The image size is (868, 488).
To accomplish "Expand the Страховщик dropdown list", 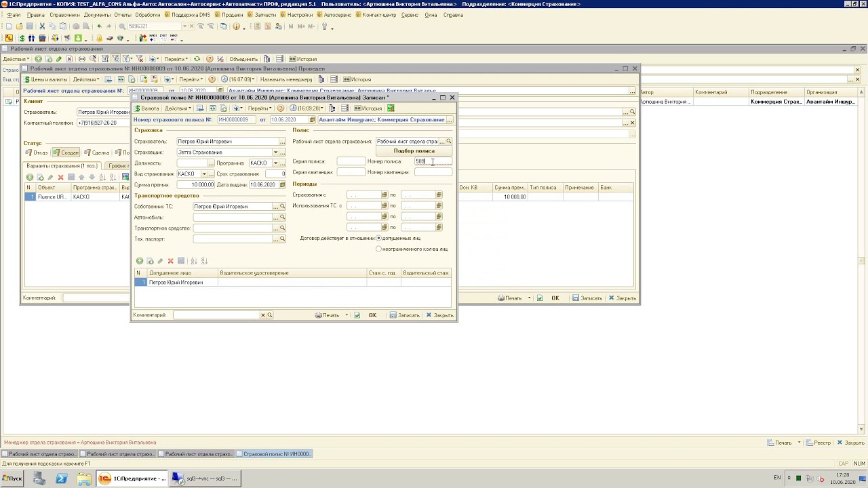I will pyautogui.click(x=275, y=152).
